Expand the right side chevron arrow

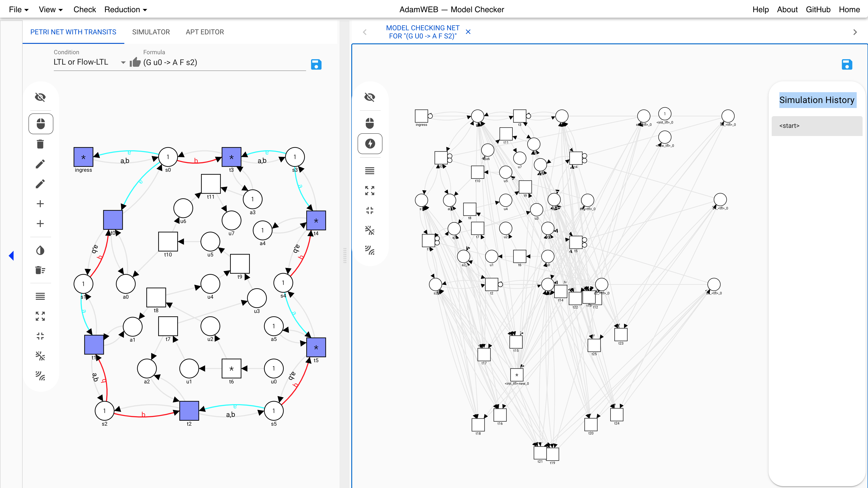(855, 32)
